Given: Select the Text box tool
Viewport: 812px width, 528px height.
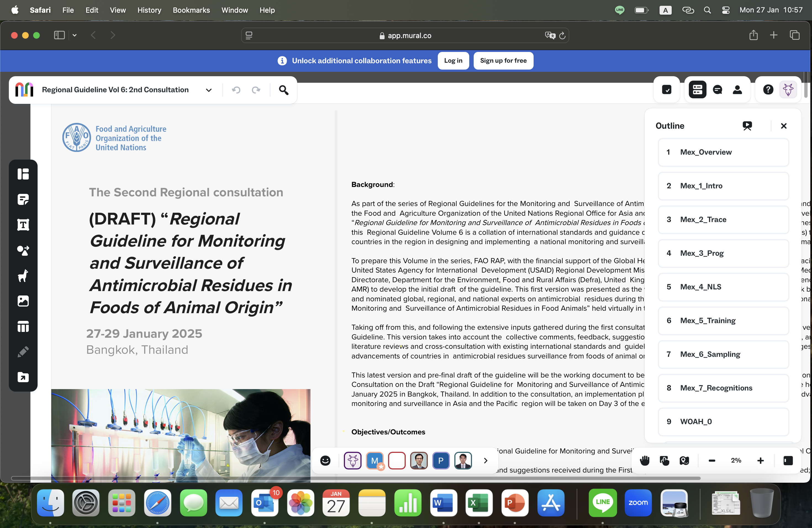Looking at the screenshot, I should point(23,225).
